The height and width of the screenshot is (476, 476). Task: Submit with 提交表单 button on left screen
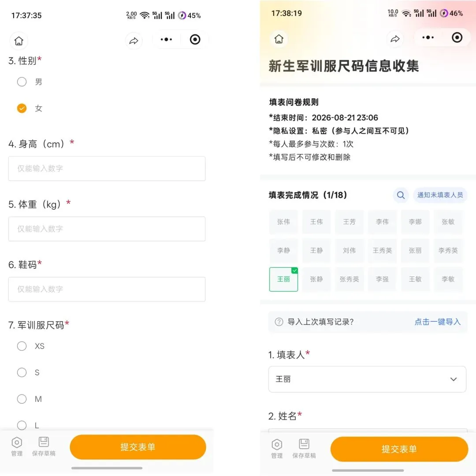point(138,447)
